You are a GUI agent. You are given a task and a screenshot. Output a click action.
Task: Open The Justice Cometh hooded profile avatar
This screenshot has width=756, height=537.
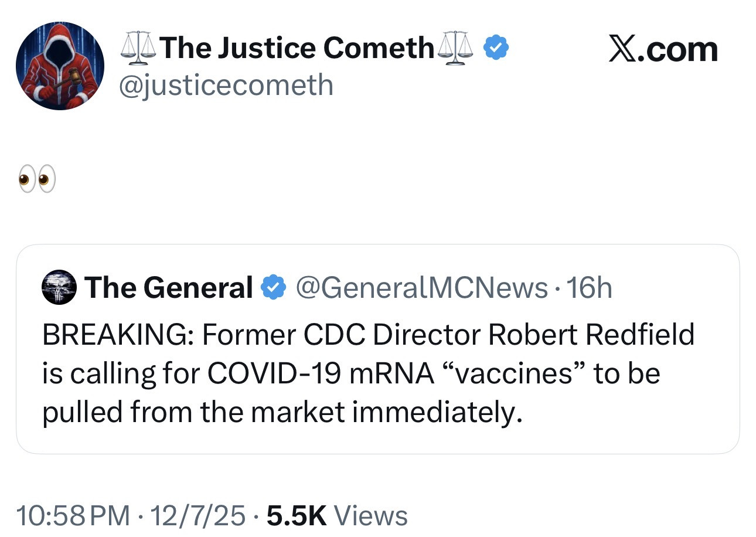coord(60,66)
